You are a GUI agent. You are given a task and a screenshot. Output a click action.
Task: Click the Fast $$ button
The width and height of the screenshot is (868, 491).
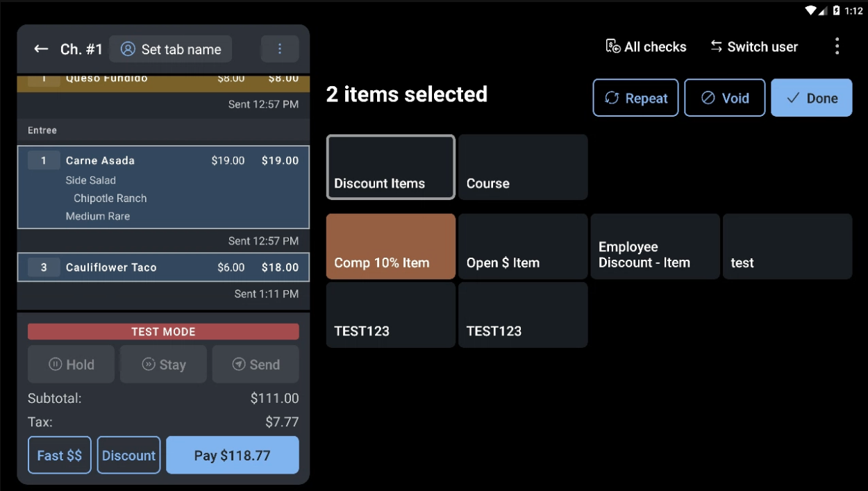click(59, 455)
